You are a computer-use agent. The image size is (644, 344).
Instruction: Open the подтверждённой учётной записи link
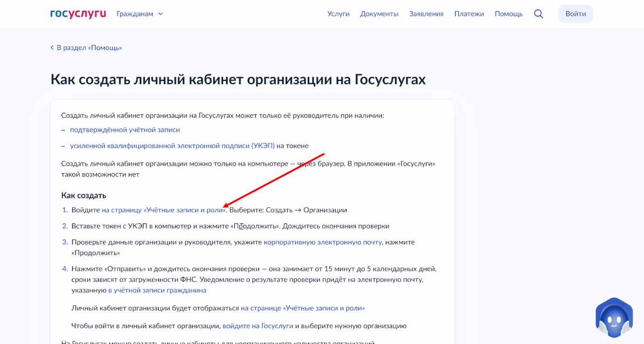125,130
